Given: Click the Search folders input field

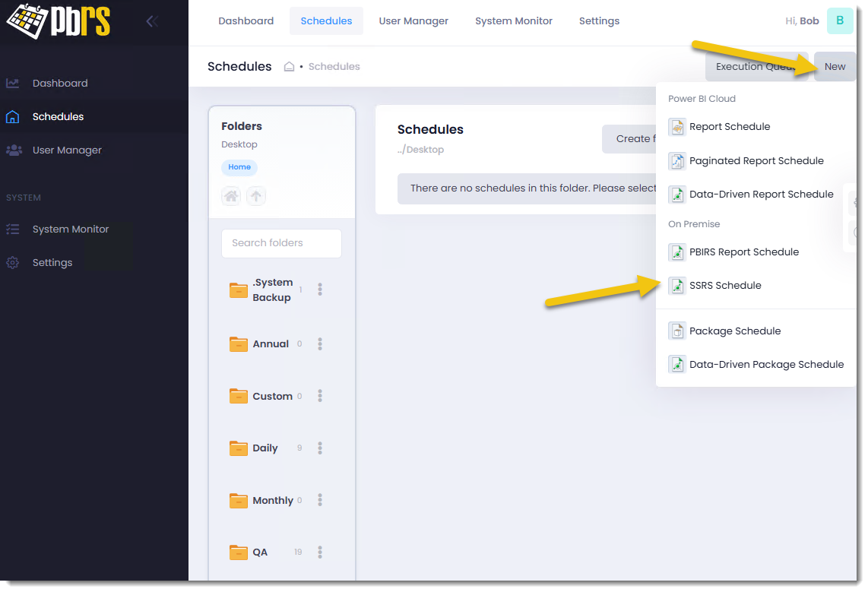Looking at the screenshot, I should click(281, 243).
